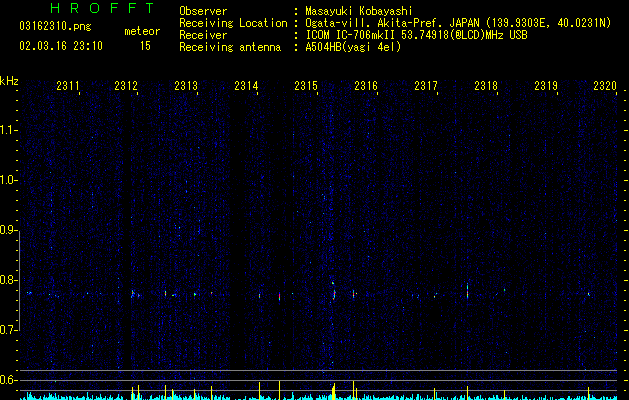Image resolution: width=629 pixels, height=400 pixels.
Task: Click the A504HB(yagi 4el) antenna text
Action: tap(353, 47)
